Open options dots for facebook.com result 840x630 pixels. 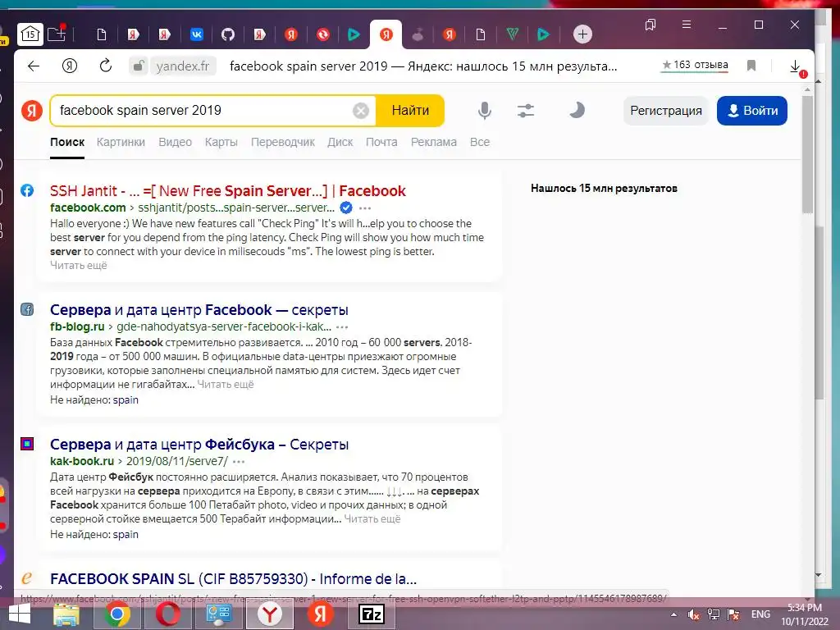[x=365, y=208]
